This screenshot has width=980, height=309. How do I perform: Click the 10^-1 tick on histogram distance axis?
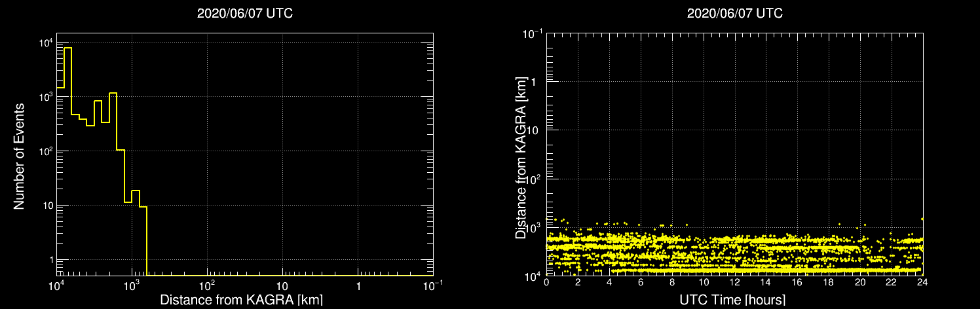tap(433, 285)
